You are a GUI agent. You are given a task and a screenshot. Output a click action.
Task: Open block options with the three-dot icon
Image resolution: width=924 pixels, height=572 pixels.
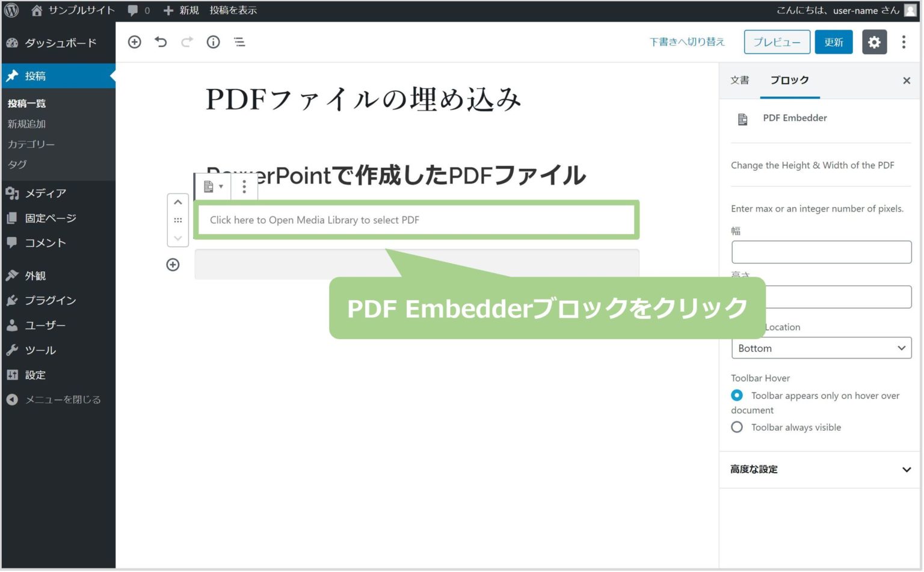[x=244, y=186]
